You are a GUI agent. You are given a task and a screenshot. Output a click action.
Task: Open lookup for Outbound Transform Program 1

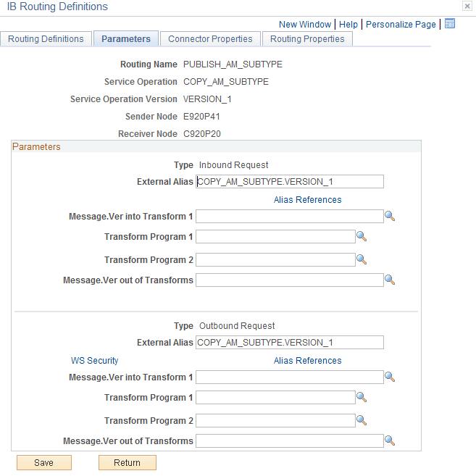coord(362,397)
